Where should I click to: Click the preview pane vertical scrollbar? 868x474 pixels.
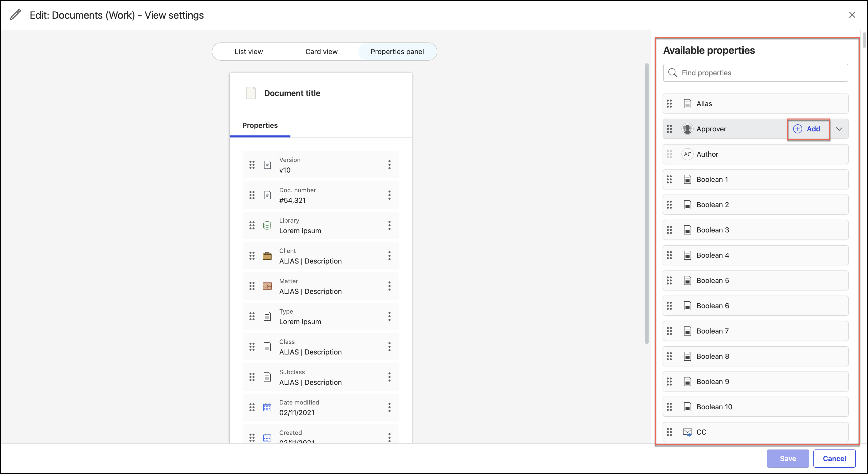647,203
